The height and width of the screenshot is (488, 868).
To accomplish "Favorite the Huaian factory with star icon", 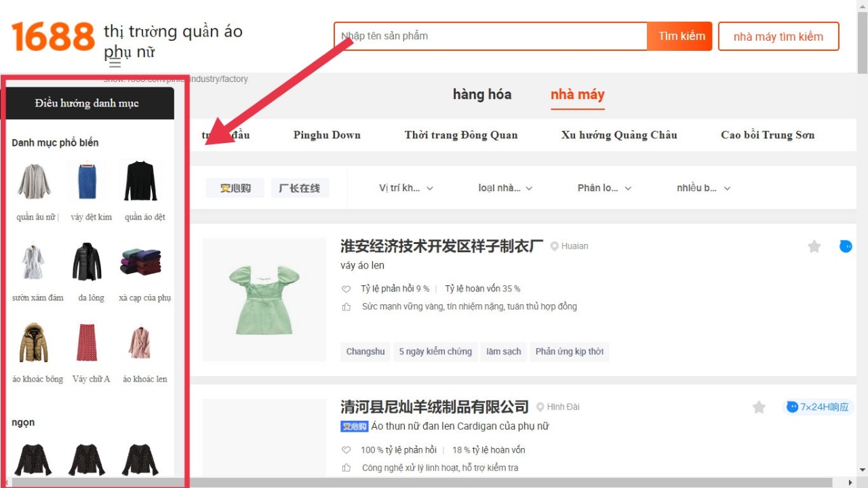I will (x=814, y=246).
